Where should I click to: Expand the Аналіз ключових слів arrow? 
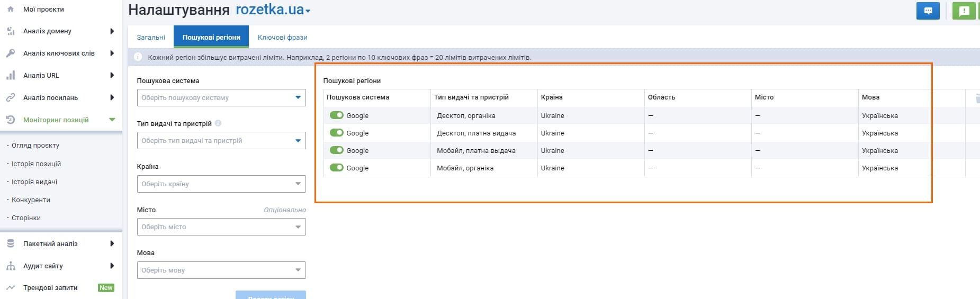[x=112, y=53]
